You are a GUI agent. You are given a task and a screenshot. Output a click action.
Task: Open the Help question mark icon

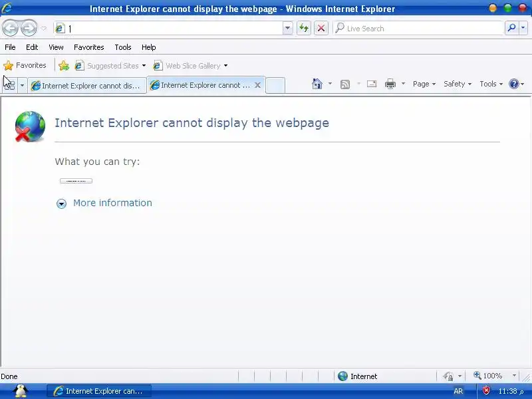[514, 84]
